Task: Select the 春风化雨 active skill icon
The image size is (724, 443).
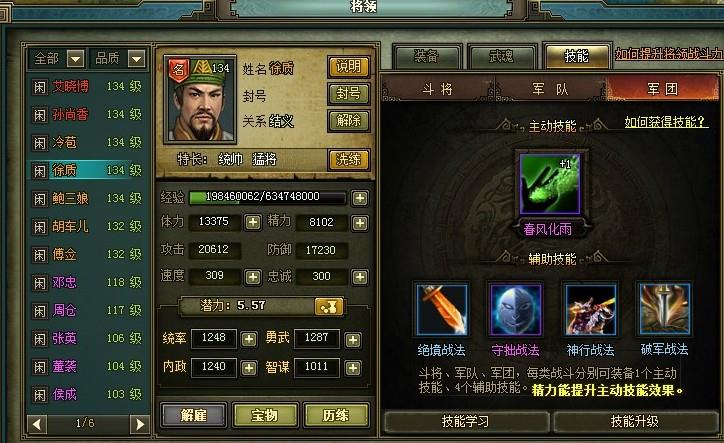Action: [x=550, y=184]
